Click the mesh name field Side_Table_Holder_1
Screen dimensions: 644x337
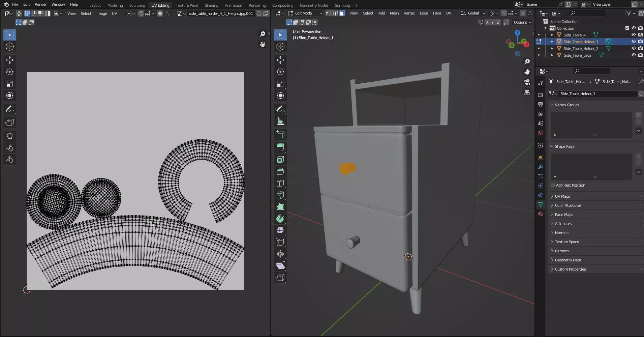pyautogui.click(x=597, y=94)
